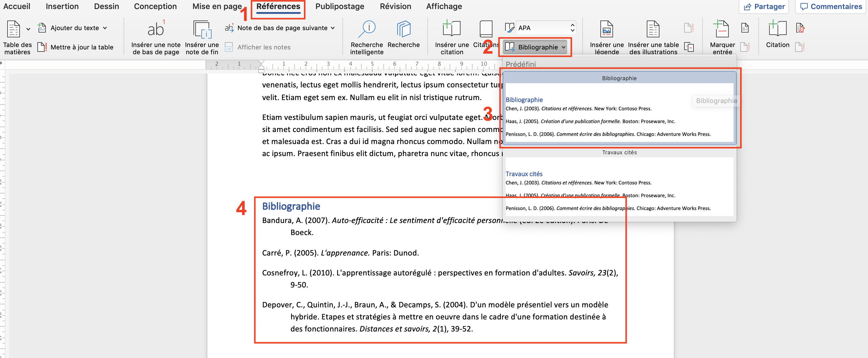Switch to the Conception tab

[155, 6]
